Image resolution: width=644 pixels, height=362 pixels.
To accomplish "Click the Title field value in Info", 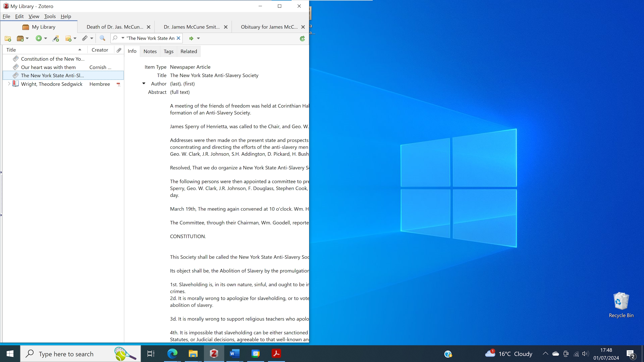I will coord(214,75).
